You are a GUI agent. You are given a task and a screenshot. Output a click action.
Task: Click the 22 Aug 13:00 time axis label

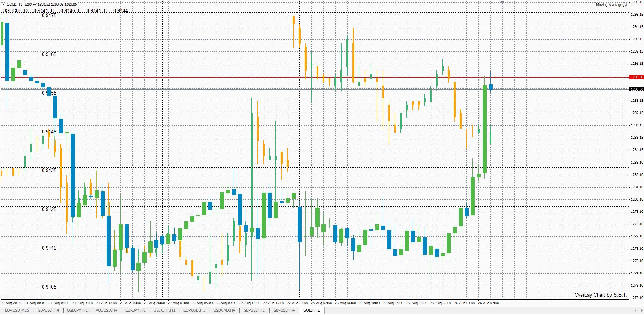point(250,303)
